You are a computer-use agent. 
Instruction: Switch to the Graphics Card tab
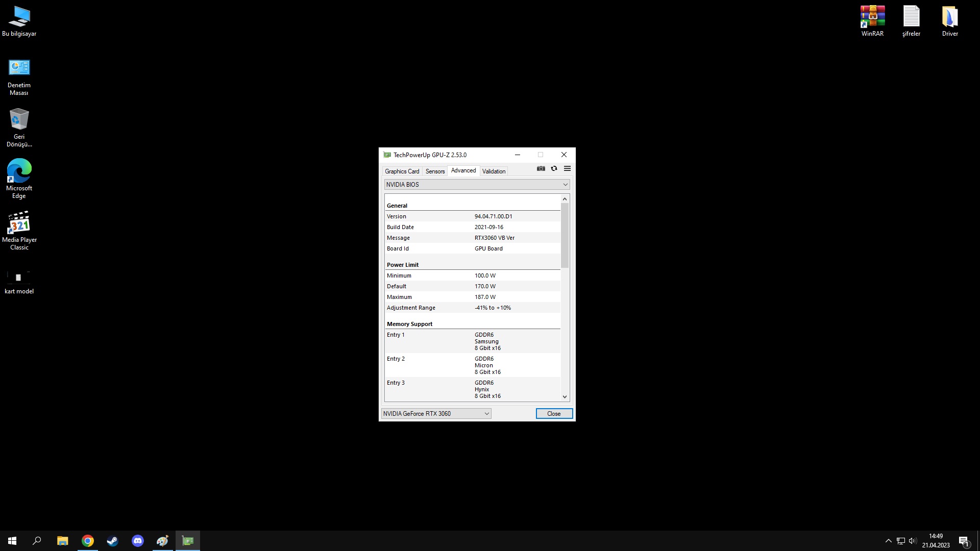coord(402,171)
